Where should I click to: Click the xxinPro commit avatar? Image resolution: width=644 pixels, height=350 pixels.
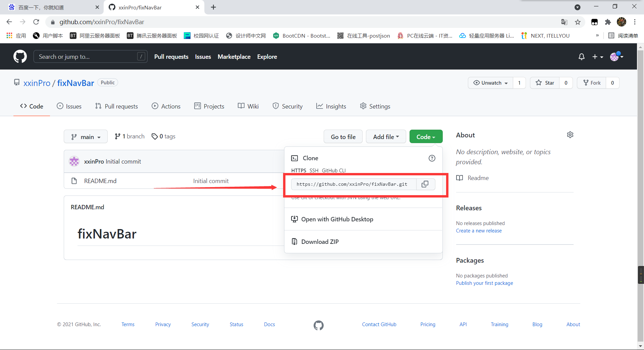click(74, 161)
